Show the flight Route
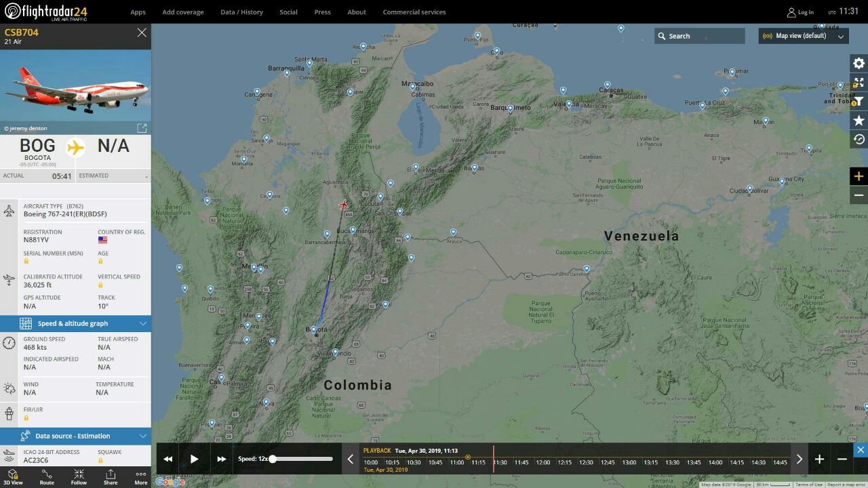868x488 pixels. [47, 477]
